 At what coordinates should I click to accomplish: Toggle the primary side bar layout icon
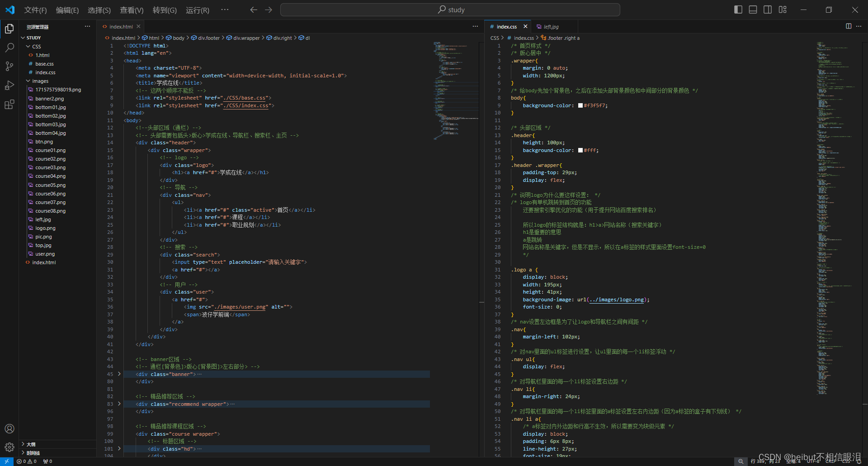(738, 10)
